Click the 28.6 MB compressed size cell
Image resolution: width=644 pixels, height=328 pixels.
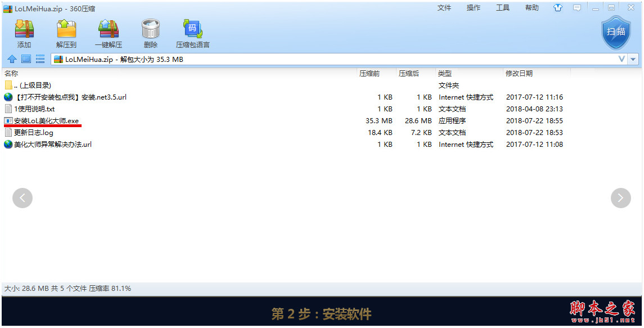coord(418,121)
